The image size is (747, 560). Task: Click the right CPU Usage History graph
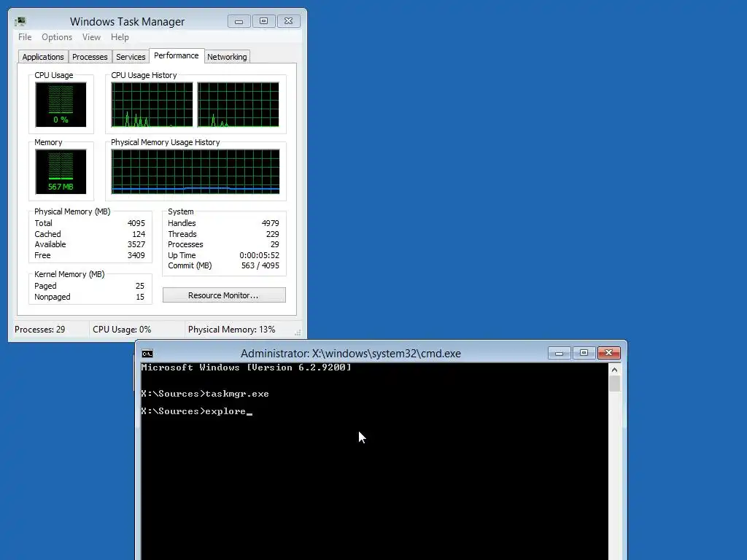pos(239,105)
